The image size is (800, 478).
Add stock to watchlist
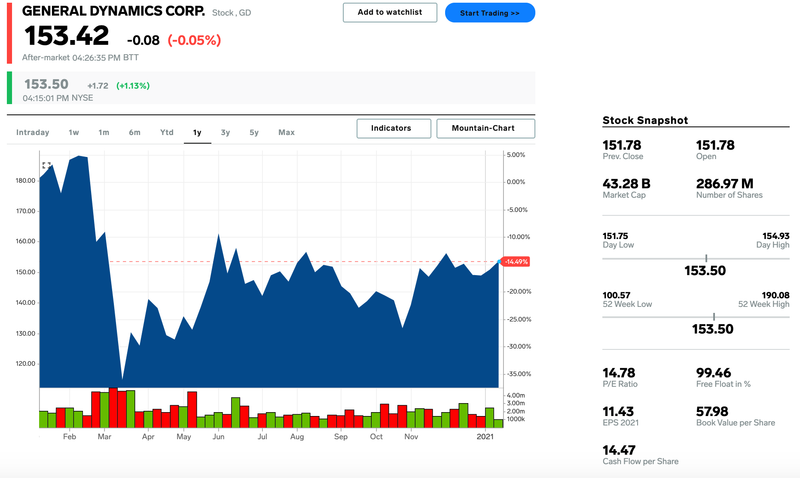[x=390, y=12]
